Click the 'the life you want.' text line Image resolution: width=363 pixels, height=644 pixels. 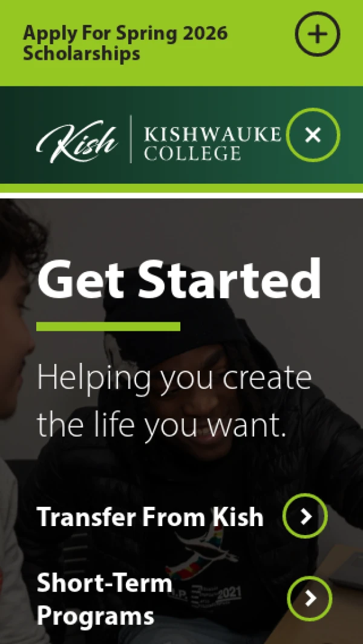(162, 425)
